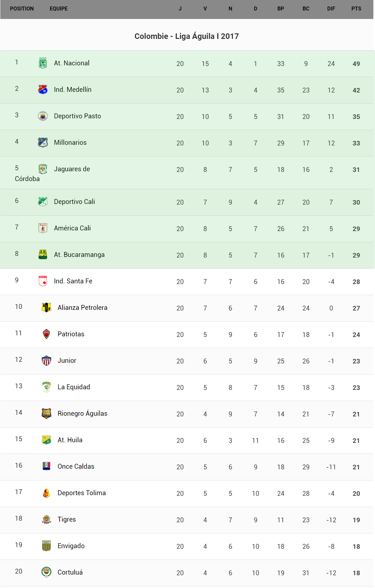Click the POSITION column header
The image size is (375, 588).
coord(22,9)
